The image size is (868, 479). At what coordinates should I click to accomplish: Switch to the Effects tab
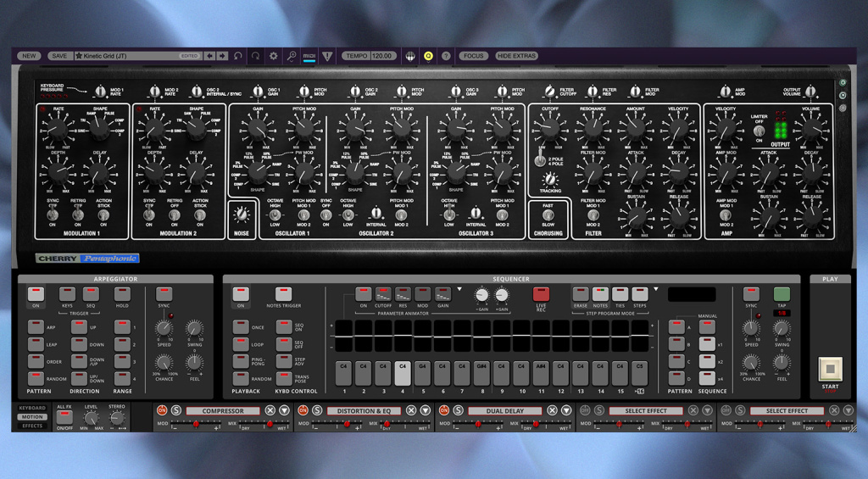[x=32, y=426]
